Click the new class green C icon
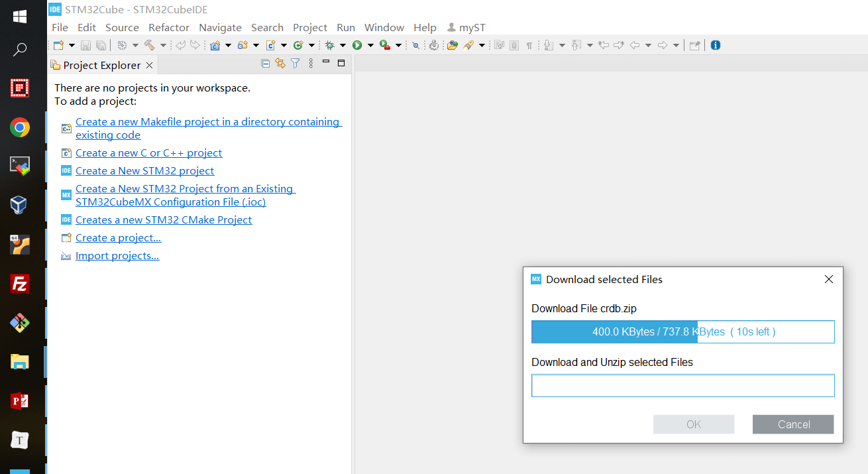 coord(298,45)
